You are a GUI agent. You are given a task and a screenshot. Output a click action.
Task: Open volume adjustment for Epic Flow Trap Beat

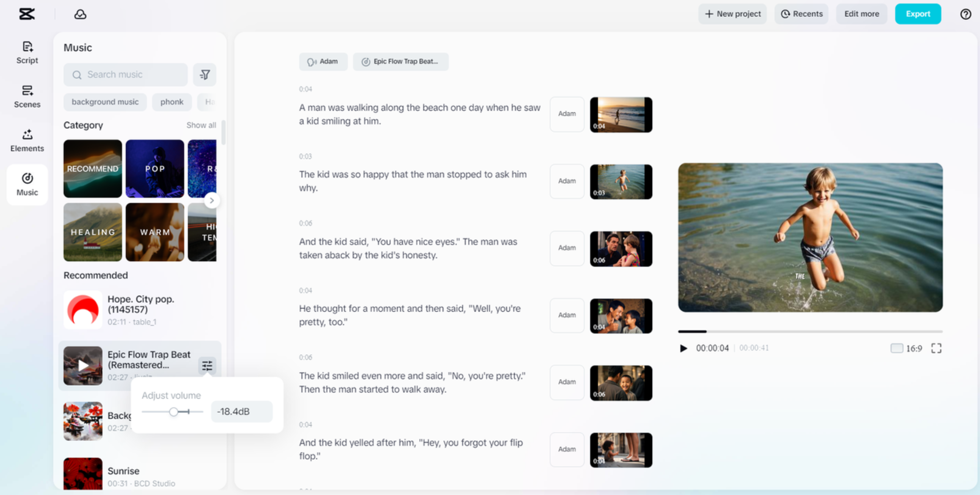pos(207,365)
